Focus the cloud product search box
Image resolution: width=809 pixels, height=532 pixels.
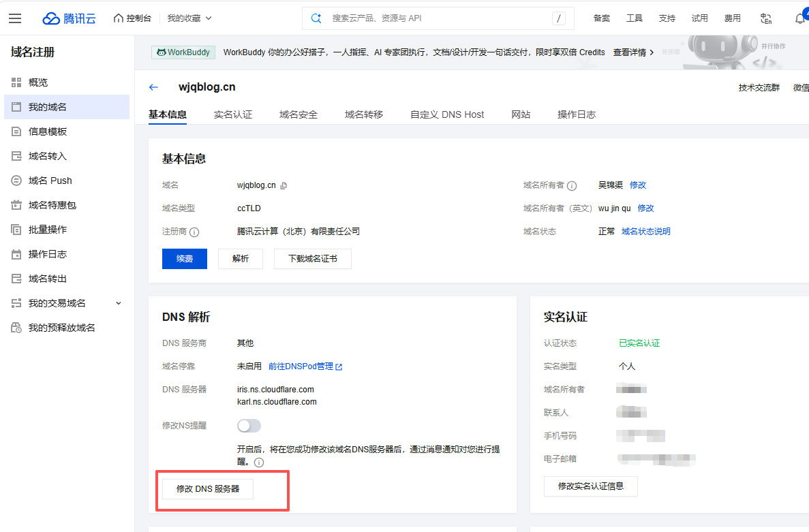(x=438, y=18)
